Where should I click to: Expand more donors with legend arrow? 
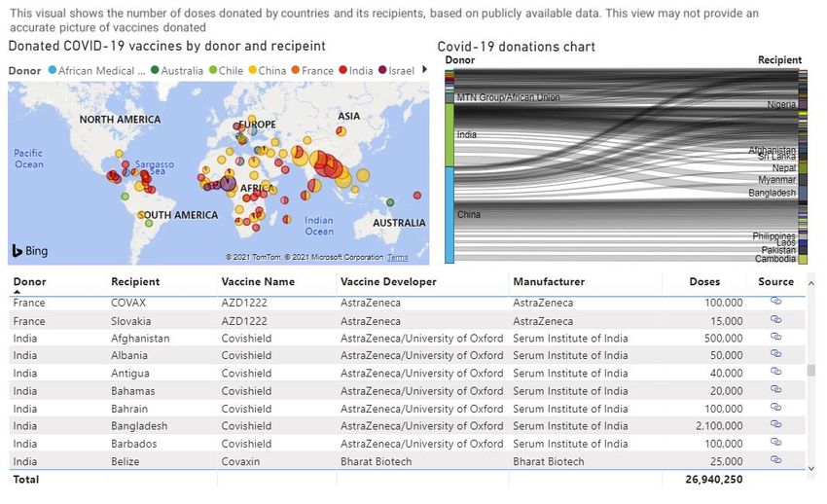click(x=424, y=70)
